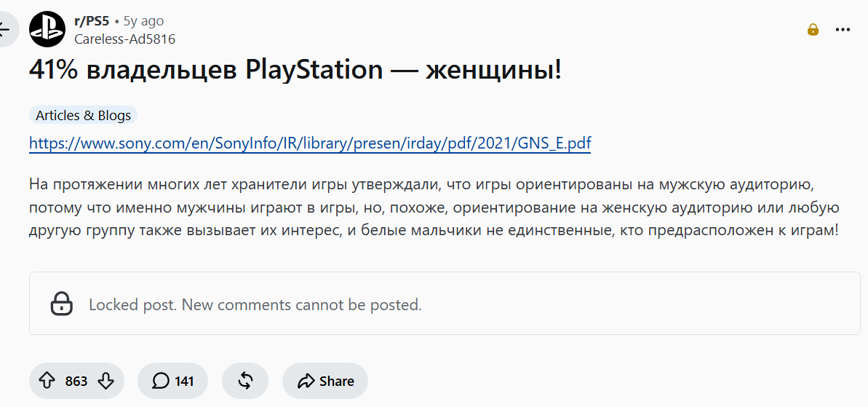Upvote the post
Screen dimensions: 868x407
47,381
